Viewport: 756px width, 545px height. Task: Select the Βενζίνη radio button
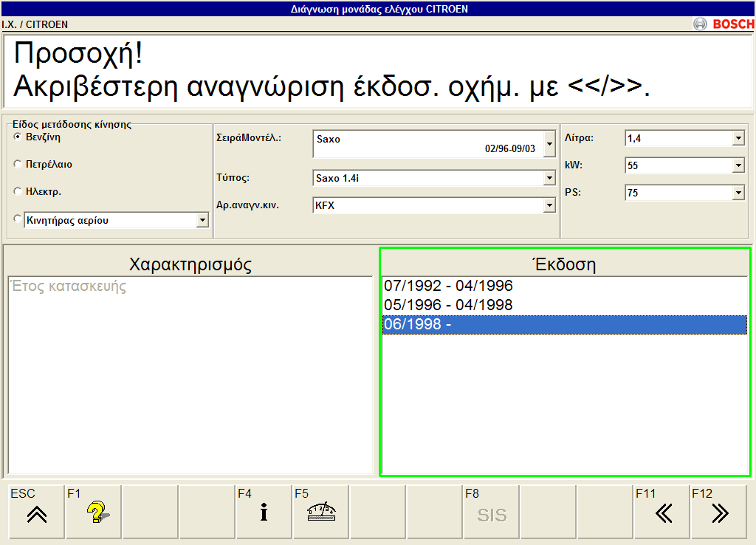[18, 137]
